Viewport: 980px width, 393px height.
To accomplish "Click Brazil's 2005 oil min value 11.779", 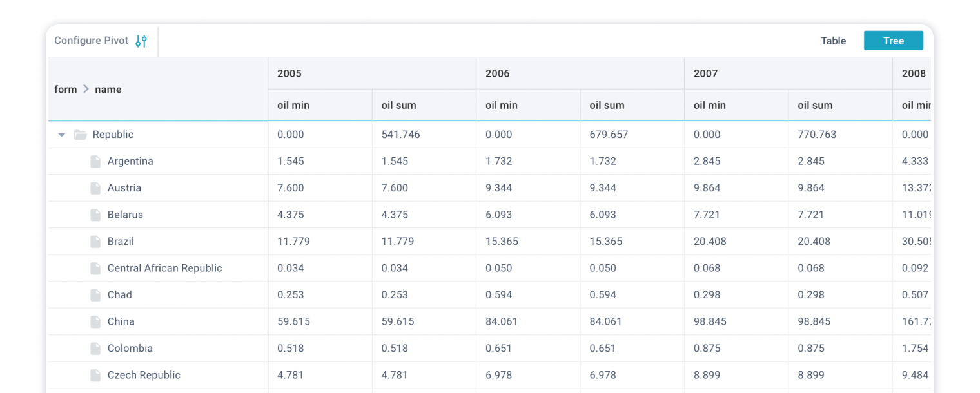I will point(320,242).
